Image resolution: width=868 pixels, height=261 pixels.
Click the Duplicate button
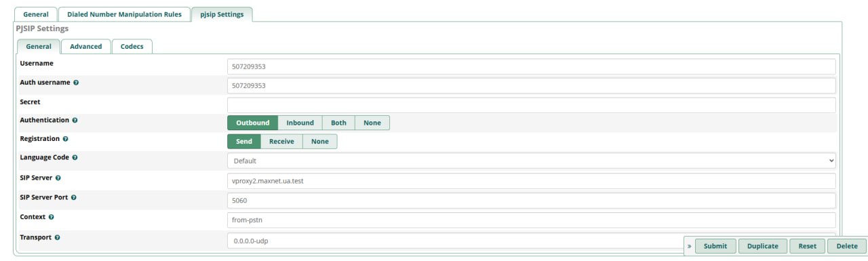click(x=763, y=246)
